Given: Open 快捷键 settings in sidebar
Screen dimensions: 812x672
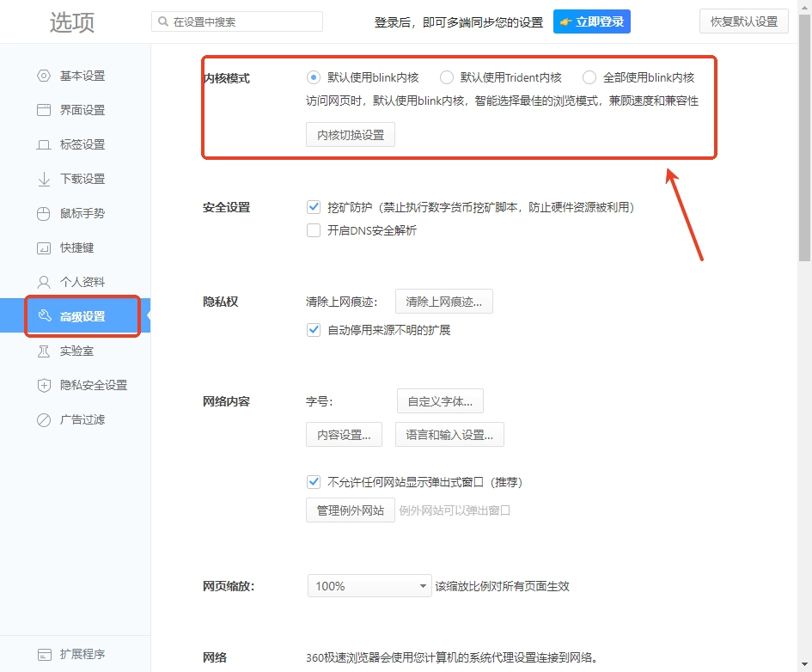Looking at the screenshot, I should click(76, 247).
